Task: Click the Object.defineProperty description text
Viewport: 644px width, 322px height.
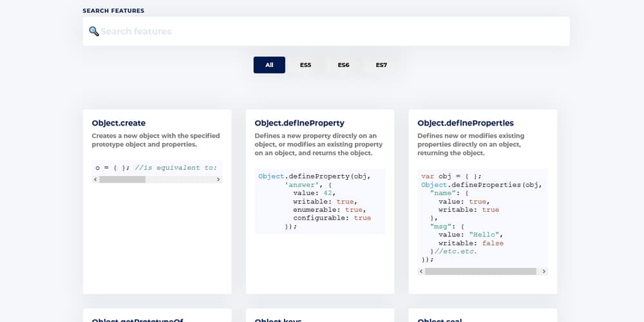Action: (319, 144)
